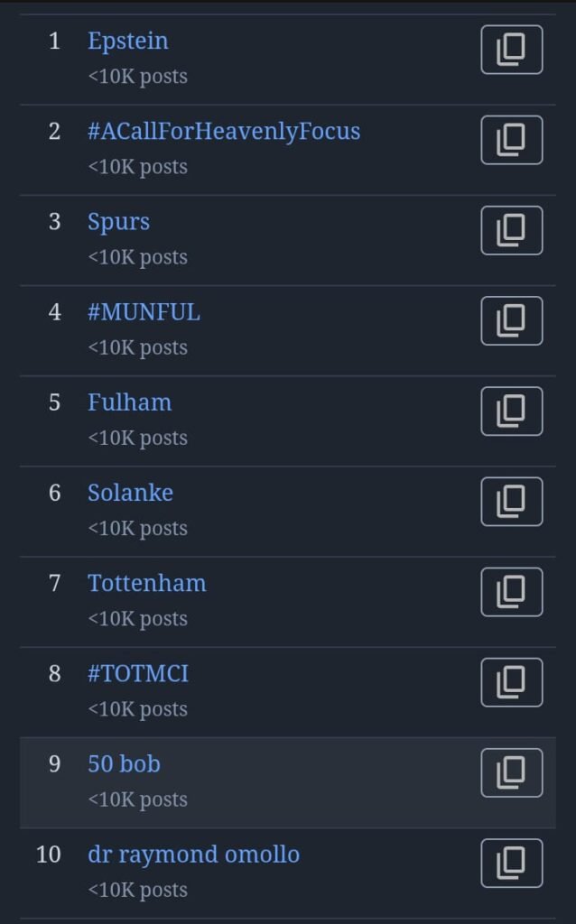The image size is (576, 924).
Task: Copy the Spurs trend name
Action: pyautogui.click(x=511, y=230)
